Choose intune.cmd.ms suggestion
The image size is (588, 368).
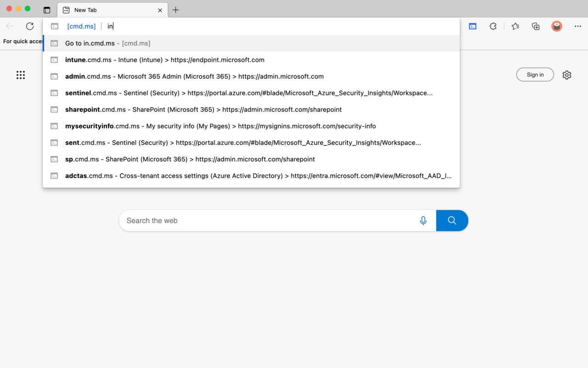(251, 60)
